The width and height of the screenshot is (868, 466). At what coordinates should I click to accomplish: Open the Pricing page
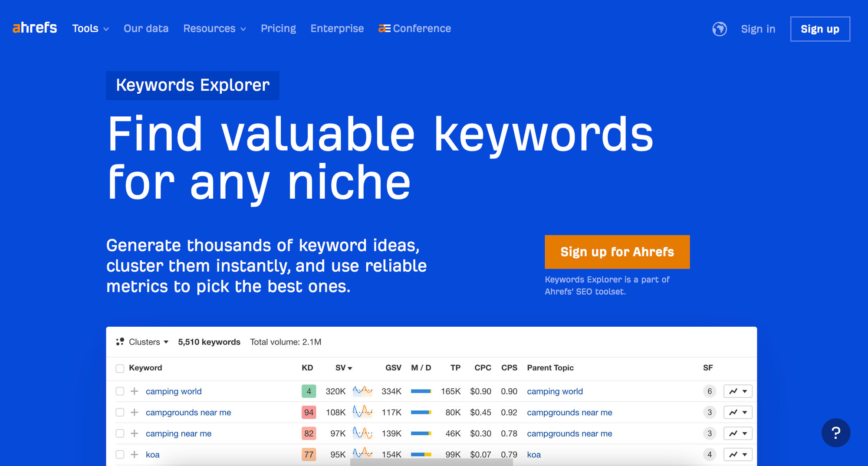click(x=278, y=29)
